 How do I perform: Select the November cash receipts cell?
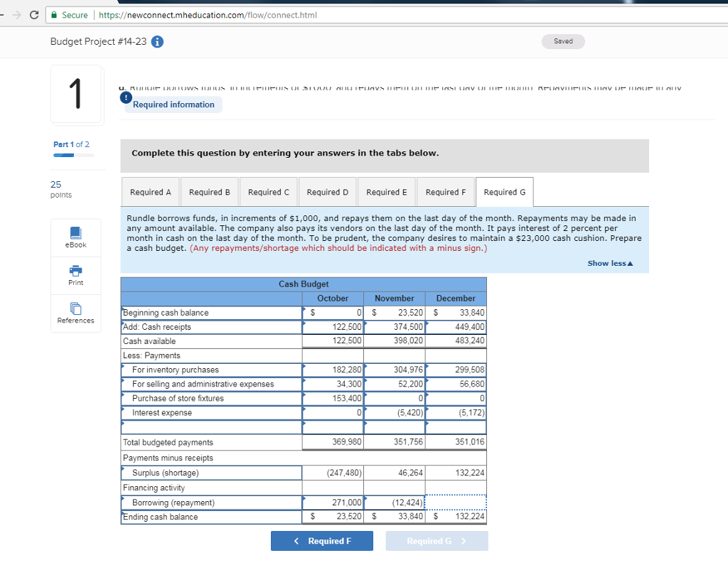[x=395, y=327]
